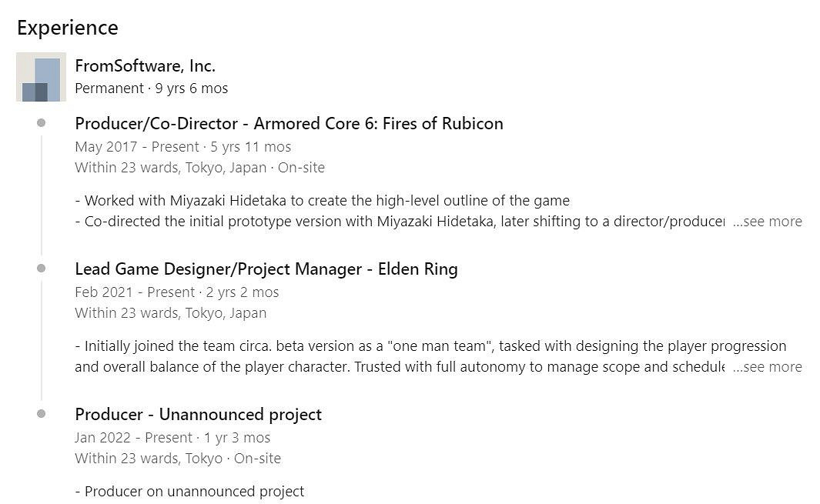Select the Producer/Co-Director Armored Core 6 title

tap(289, 124)
